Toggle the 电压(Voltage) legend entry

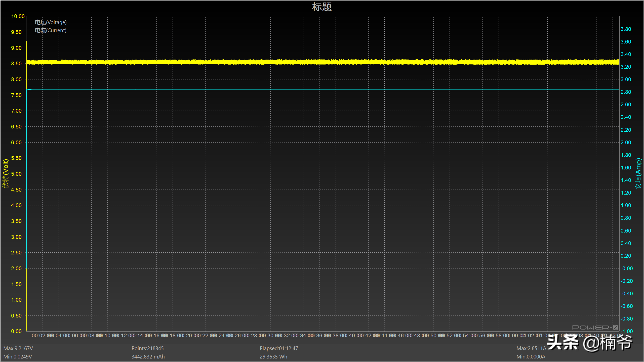coord(51,22)
